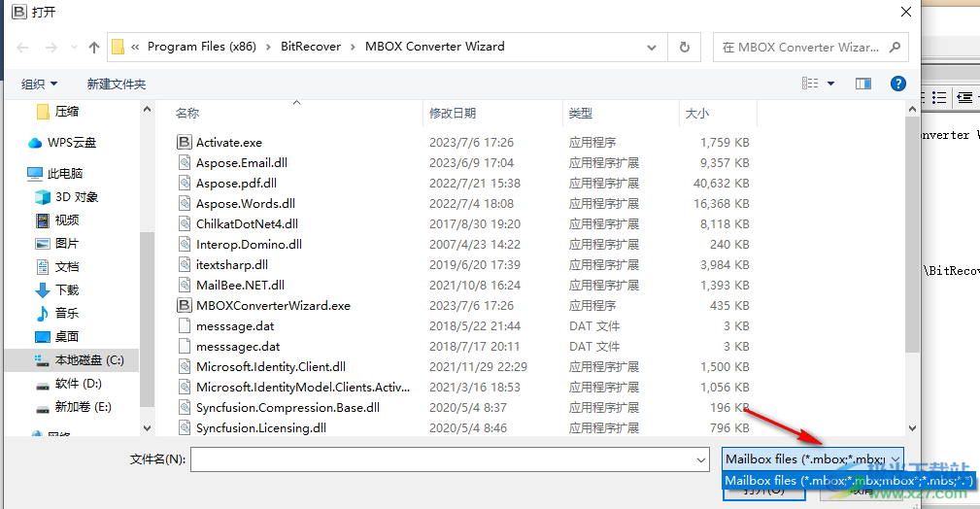Create a new folder with 新建文件夹

click(x=117, y=84)
